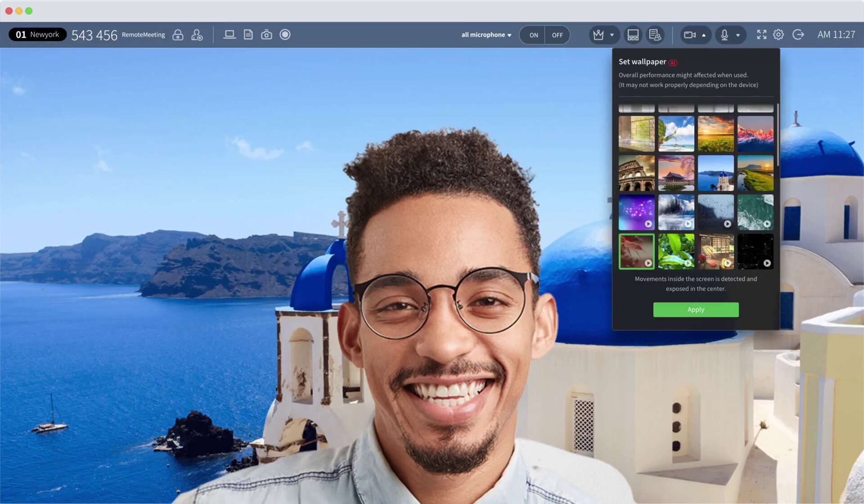
Task: Click the lock meeting room icon
Action: [178, 35]
